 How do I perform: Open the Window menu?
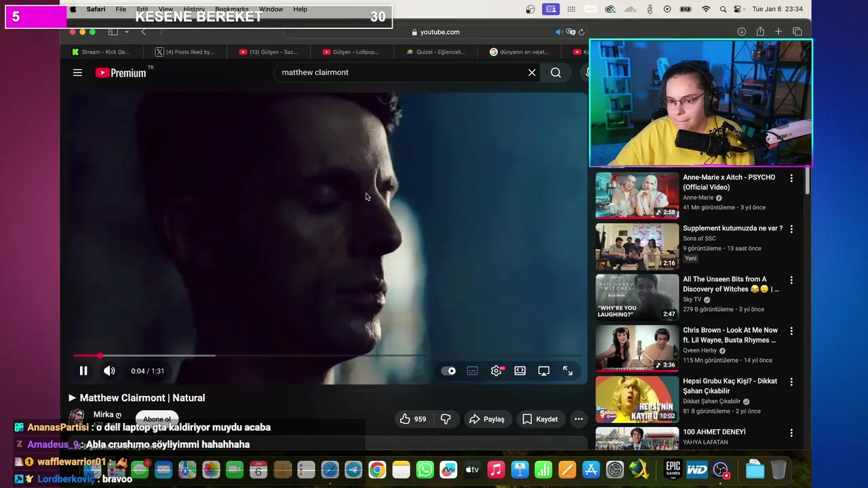tap(271, 9)
